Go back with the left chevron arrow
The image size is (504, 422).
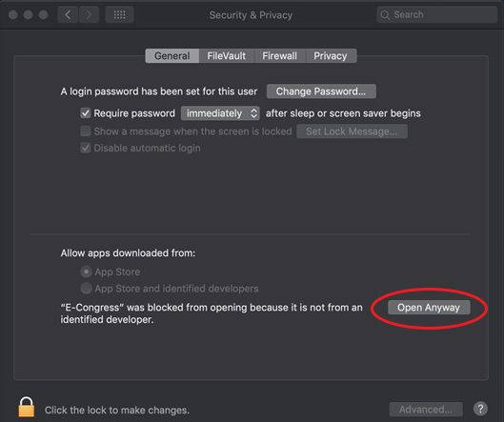coord(68,15)
